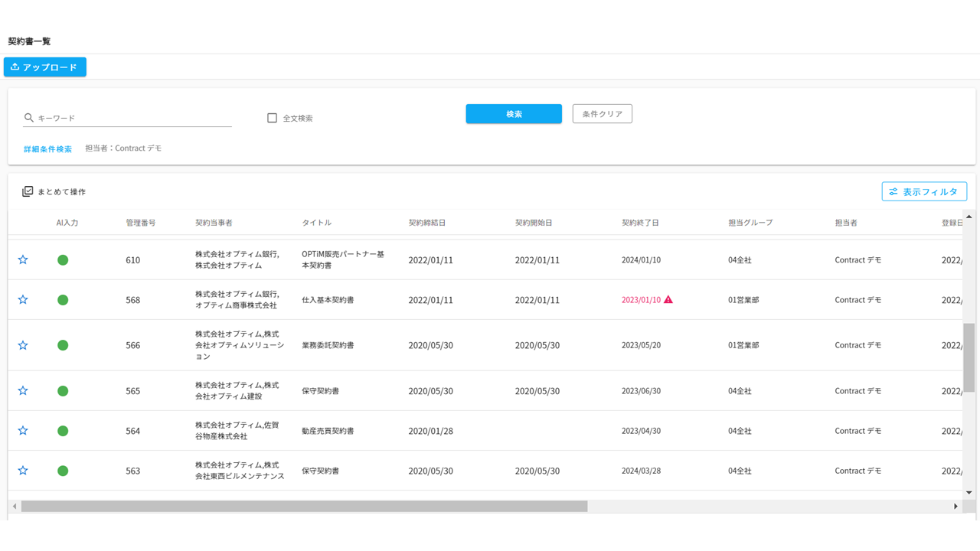Click the bulk operation icon まとめて操作

click(28, 191)
